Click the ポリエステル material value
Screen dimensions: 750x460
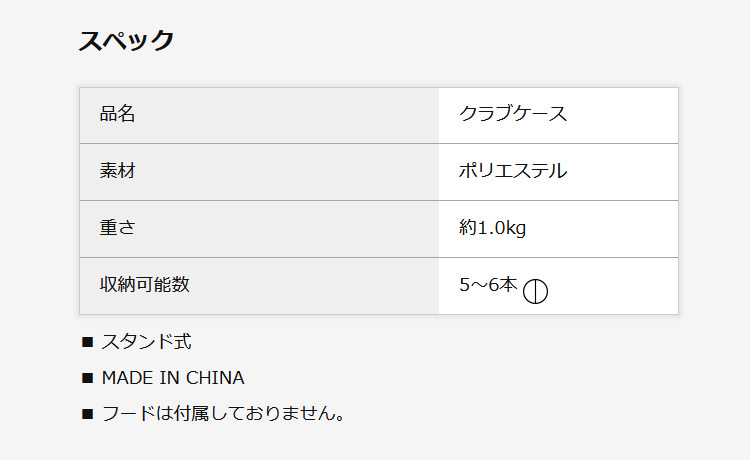(513, 171)
